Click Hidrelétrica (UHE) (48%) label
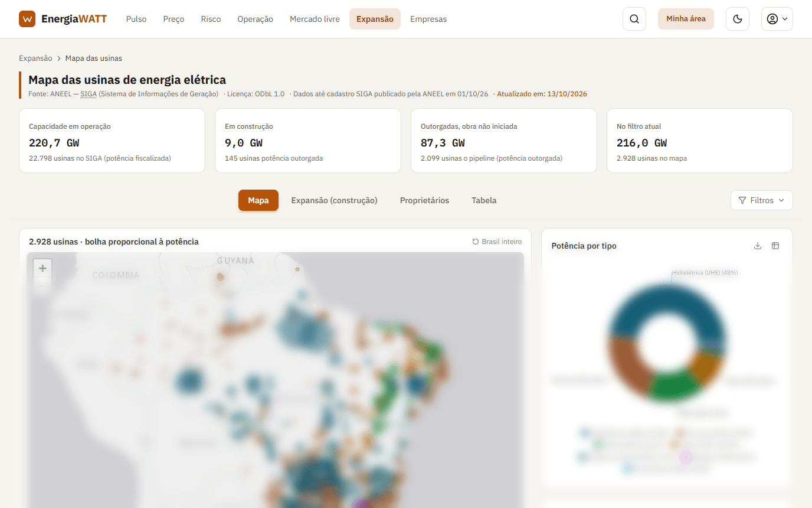 (x=705, y=273)
